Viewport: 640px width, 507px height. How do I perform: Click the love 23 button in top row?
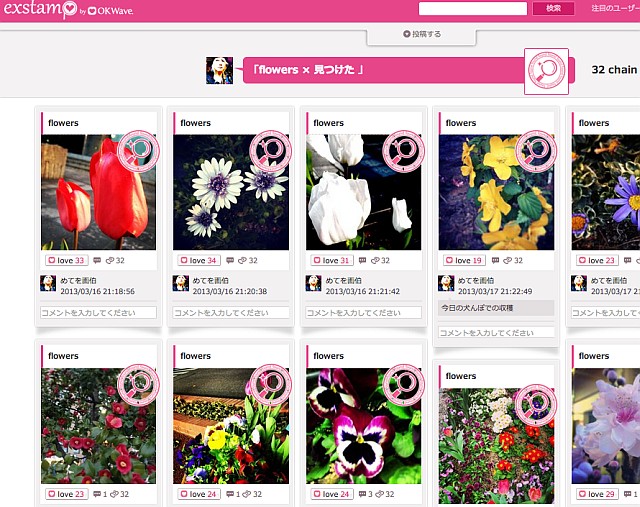pyautogui.click(x=597, y=260)
